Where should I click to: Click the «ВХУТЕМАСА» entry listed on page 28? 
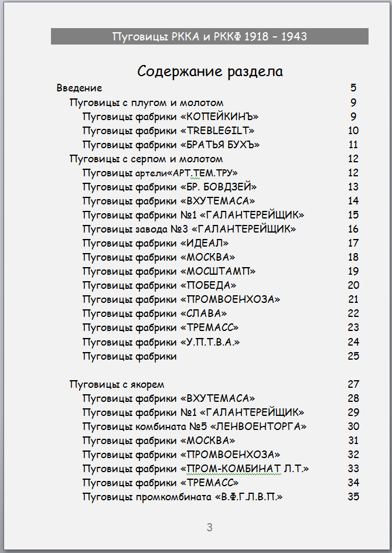169,398
